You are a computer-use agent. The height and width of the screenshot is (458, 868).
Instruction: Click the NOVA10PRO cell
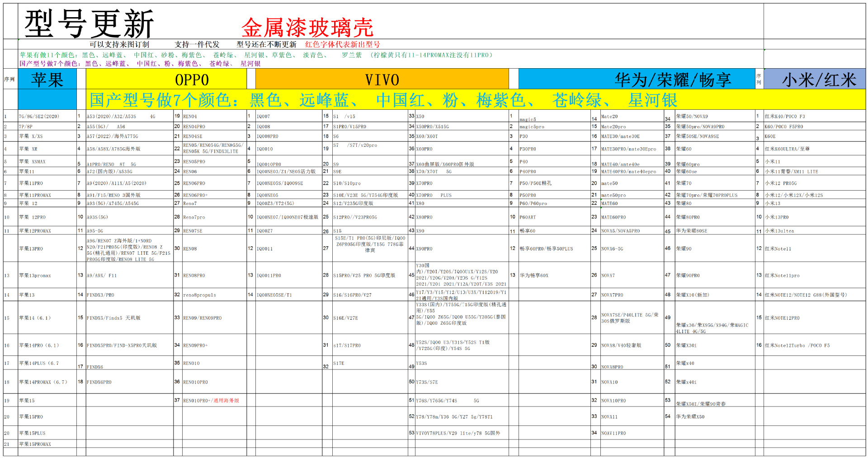click(x=632, y=400)
